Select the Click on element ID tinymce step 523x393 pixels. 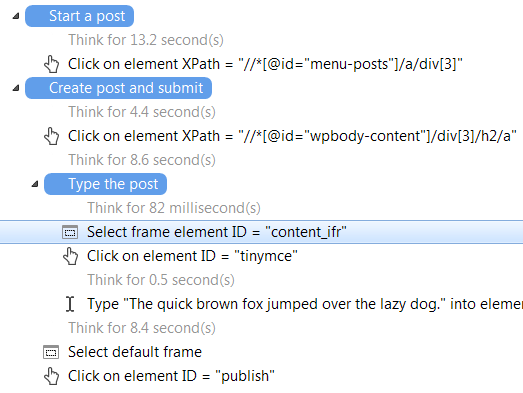pyautogui.click(x=192, y=256)
